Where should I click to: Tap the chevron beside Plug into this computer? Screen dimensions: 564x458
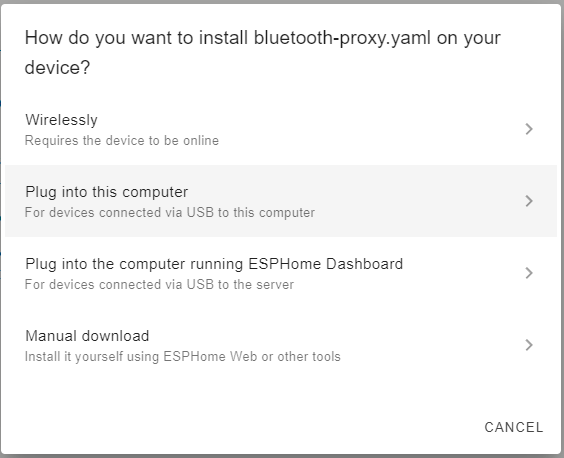point(528,201)
